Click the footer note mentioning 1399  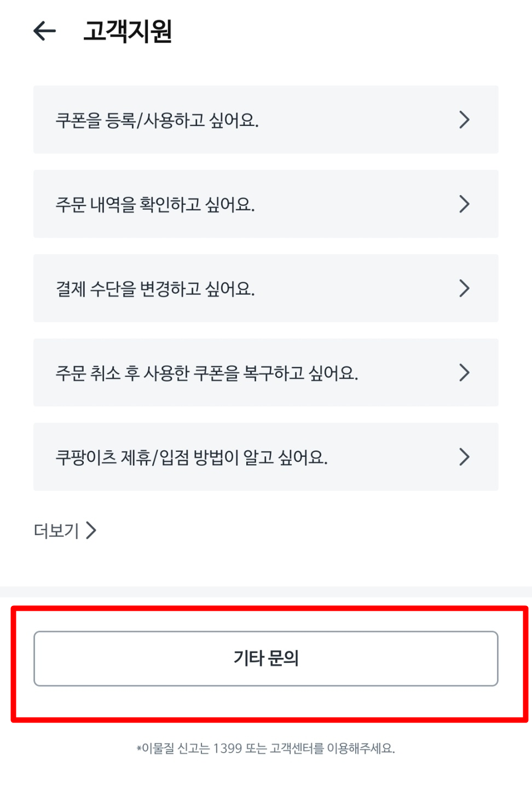click(266, 747)
